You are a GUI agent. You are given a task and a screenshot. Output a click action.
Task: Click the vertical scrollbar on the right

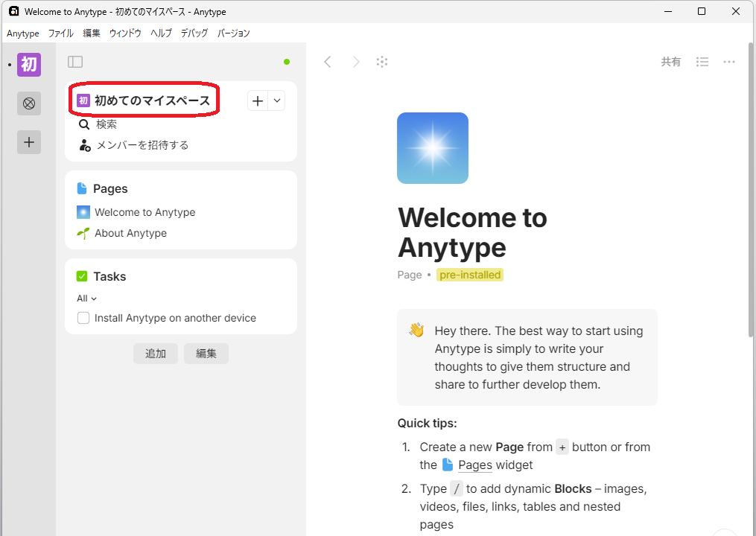click(752, 190)
